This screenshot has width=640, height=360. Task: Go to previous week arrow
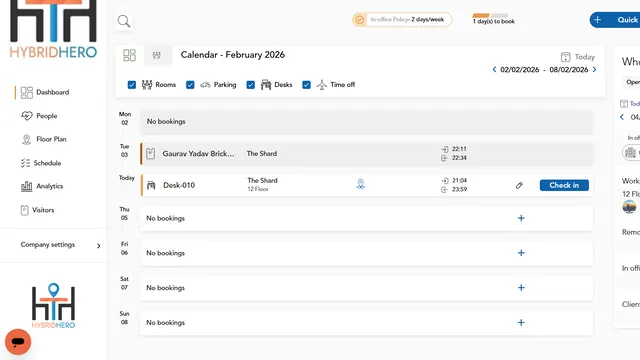click(494, 69)
